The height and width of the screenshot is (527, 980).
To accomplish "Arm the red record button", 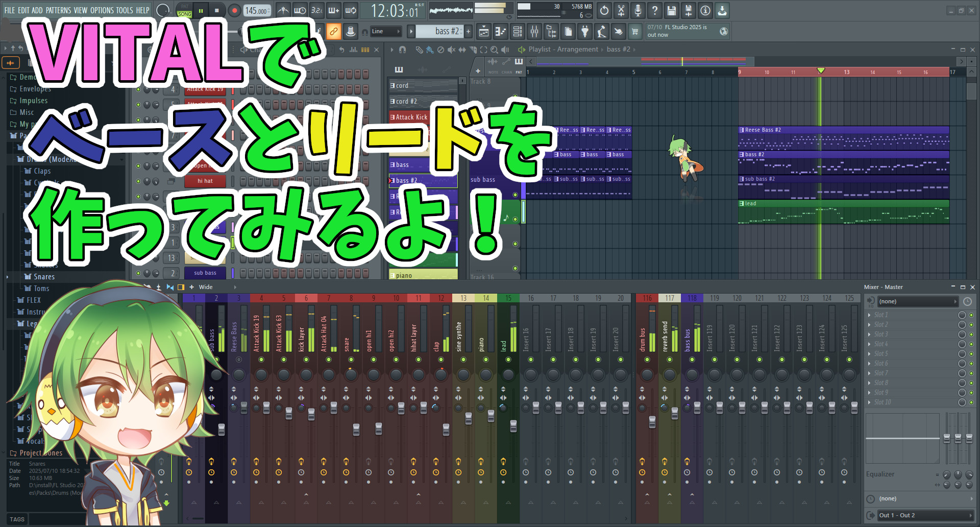I will click(234, 10).
